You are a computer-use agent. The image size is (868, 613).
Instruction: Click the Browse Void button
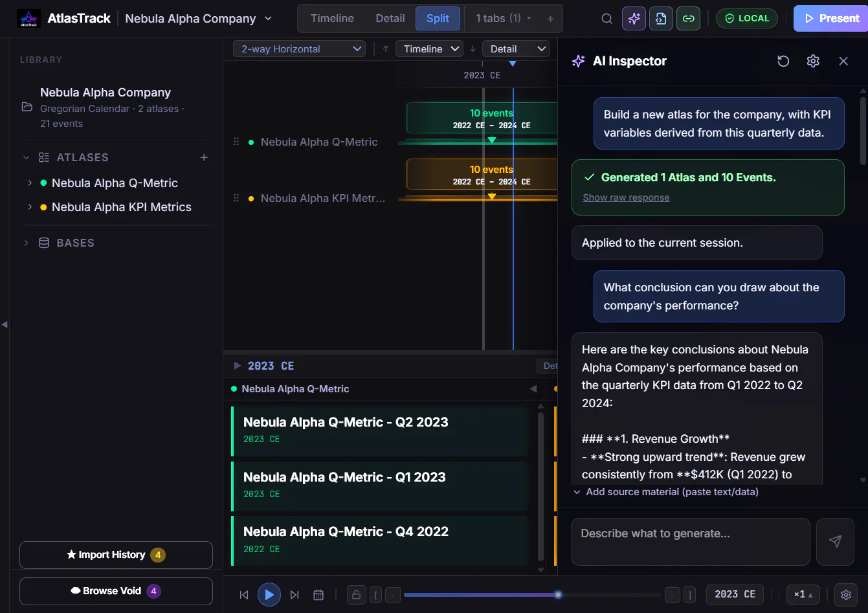(116, 591)
